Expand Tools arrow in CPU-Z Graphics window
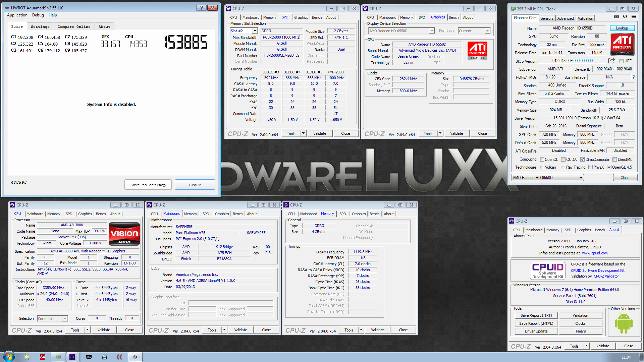Screen dimensions: 644x362 click(440, 133)
